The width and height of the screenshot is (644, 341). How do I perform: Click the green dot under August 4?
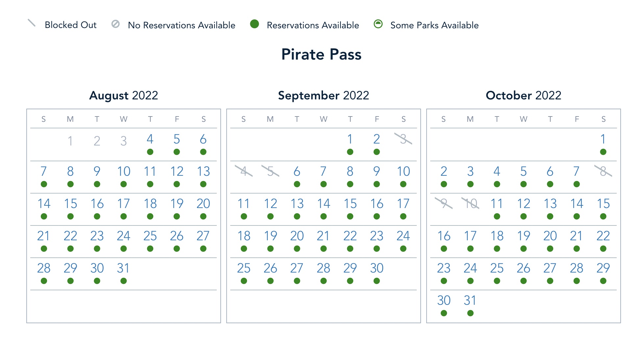coord(150,152)
